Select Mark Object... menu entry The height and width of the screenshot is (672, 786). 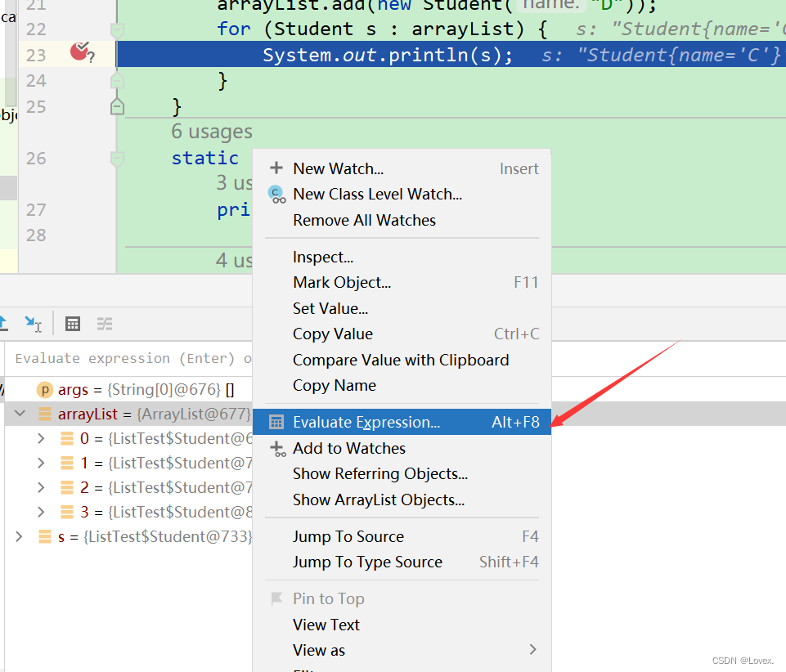tap(402, 282)
